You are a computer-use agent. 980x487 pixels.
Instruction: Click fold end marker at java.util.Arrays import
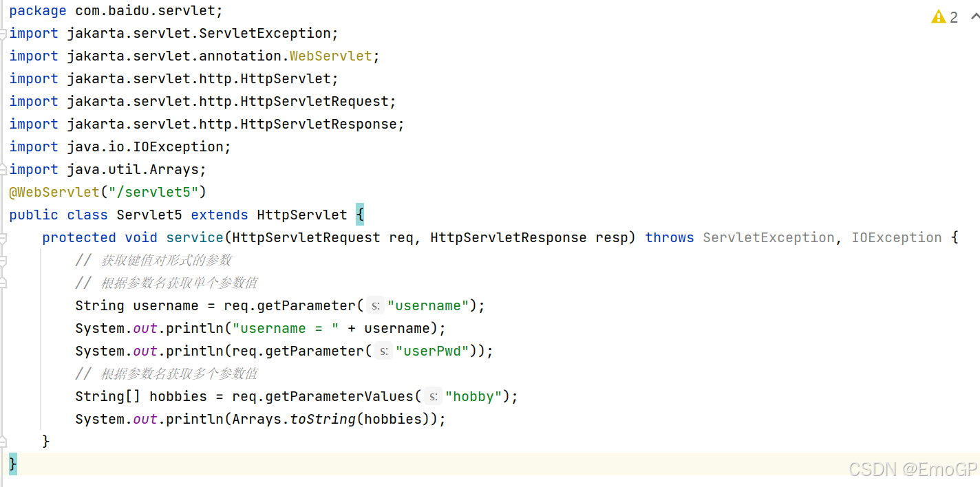[3, 169]
